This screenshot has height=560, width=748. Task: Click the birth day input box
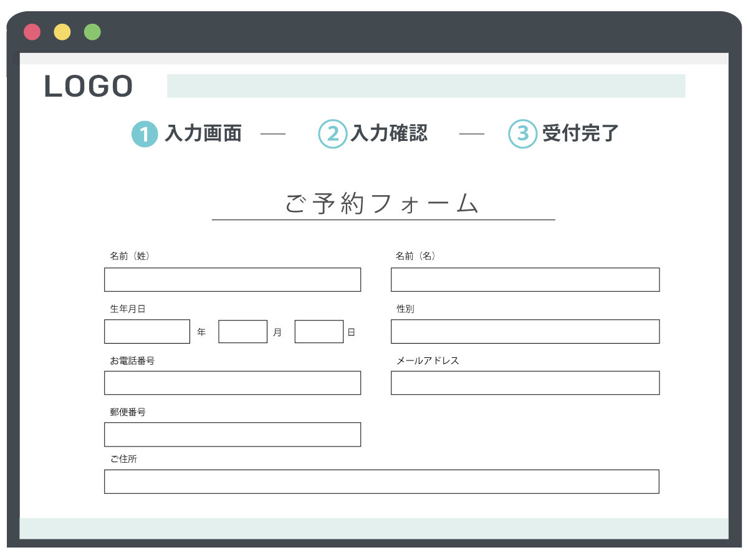[x=319, y=331]
